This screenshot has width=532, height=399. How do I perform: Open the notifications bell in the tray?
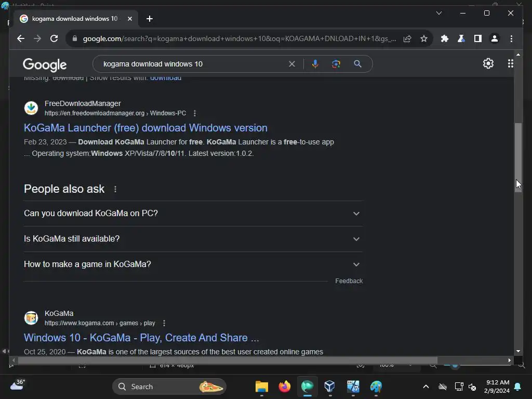[518, 387]
